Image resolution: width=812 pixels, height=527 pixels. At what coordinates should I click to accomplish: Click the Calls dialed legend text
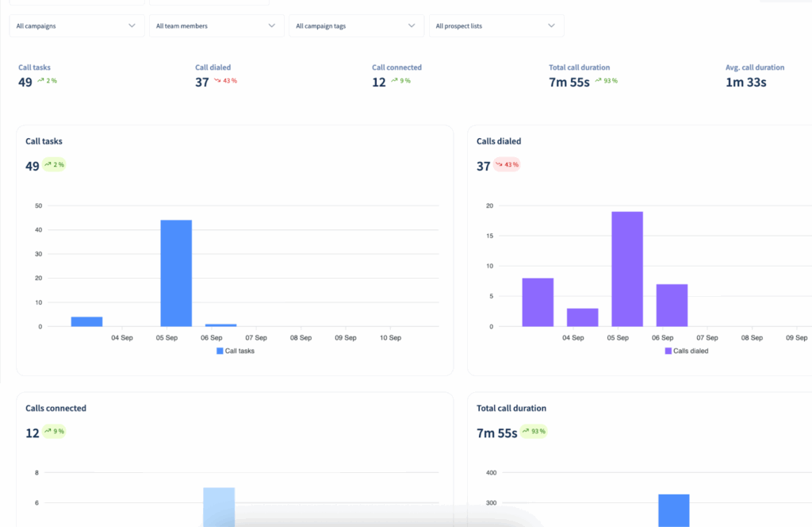[691, 351]
